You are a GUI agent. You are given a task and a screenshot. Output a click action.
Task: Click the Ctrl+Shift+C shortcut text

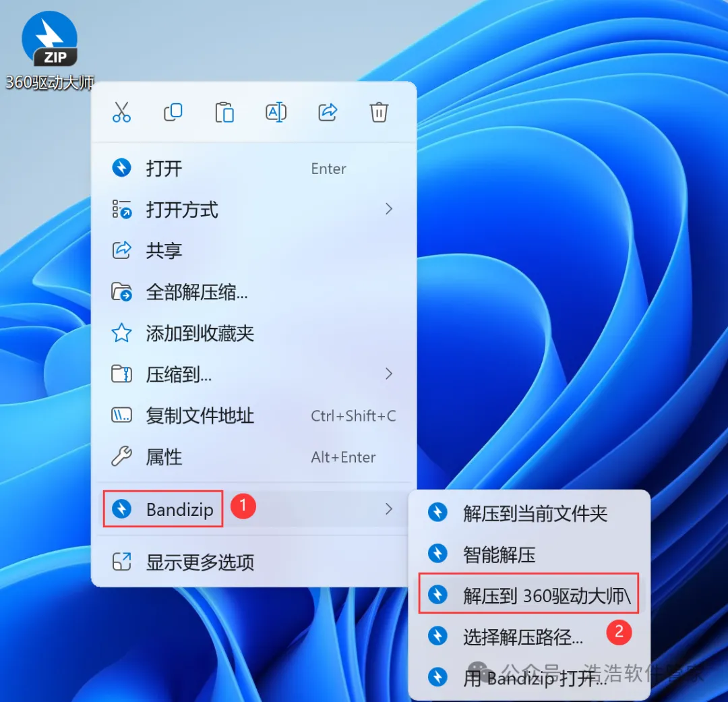tap(353, 416)
